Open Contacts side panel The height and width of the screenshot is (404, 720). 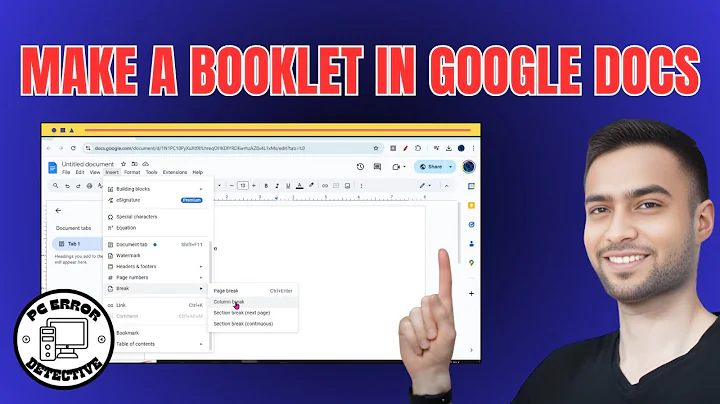point(471,244)
